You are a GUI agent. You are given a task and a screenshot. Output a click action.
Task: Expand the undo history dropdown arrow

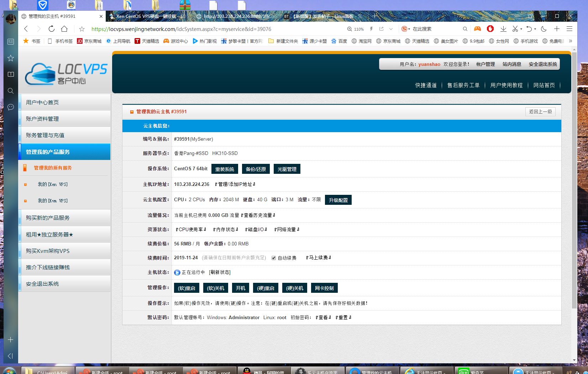pyautogui.click(x=535, y=29)
